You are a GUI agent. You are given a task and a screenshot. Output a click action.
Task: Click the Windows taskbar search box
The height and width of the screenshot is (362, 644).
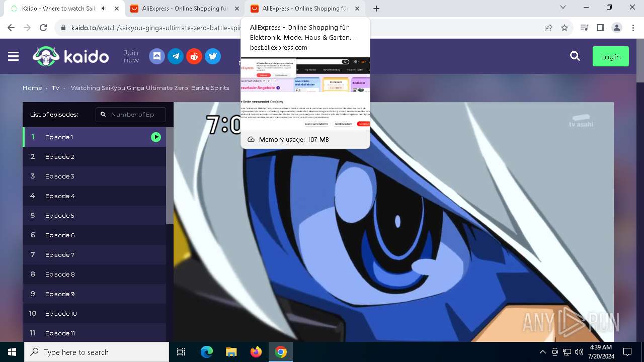click(x=97, y=352)
